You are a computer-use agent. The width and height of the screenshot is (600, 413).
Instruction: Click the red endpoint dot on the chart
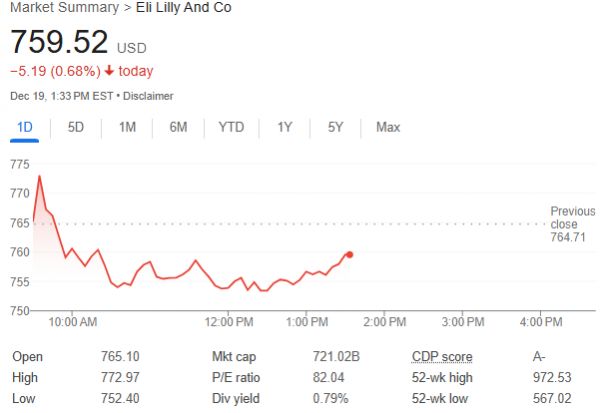pyautogui.click(x=349, y=254)
